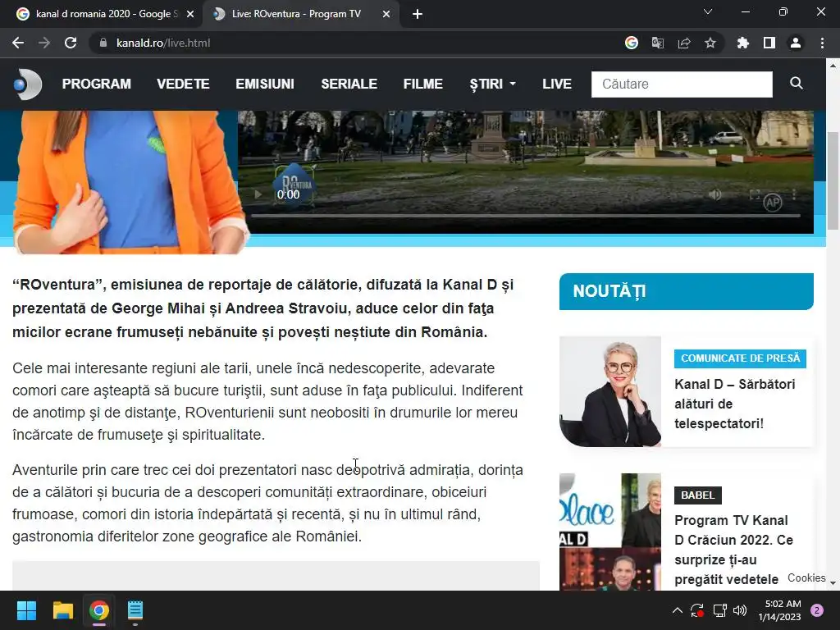Open Chrome three-dot menu
This screenshot has width=840, height=630.
point(822,43)
